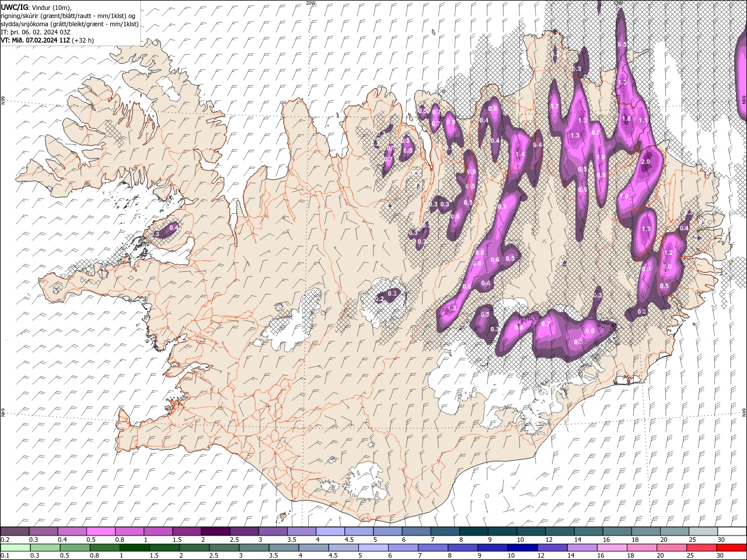Select the 'slydda/snjókoma' legend description line
The image size is (747, 560).
69,24
